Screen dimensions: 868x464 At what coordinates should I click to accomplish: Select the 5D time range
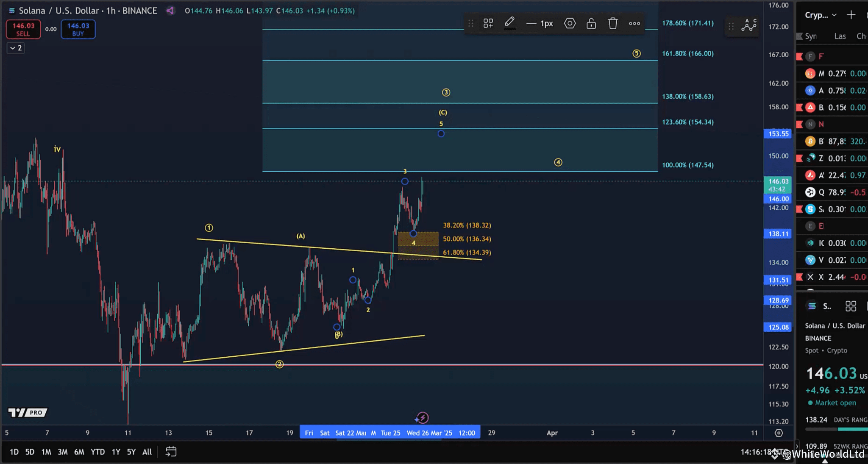point(30,452)
